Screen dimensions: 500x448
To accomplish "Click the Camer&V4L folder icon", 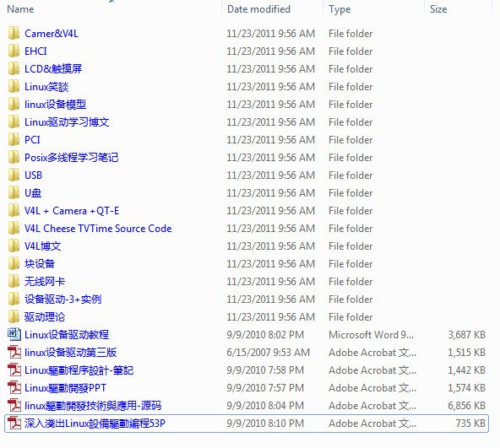I will point(14,34).
